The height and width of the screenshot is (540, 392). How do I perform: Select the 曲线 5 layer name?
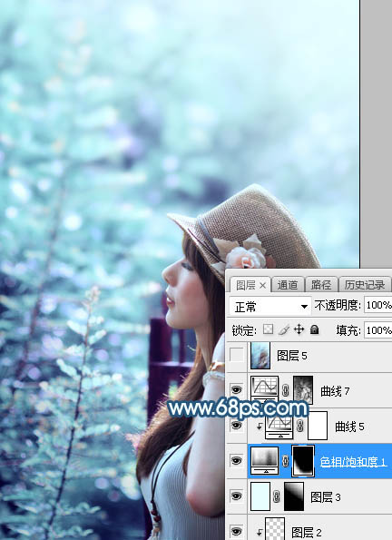click(x=349, y=427)
